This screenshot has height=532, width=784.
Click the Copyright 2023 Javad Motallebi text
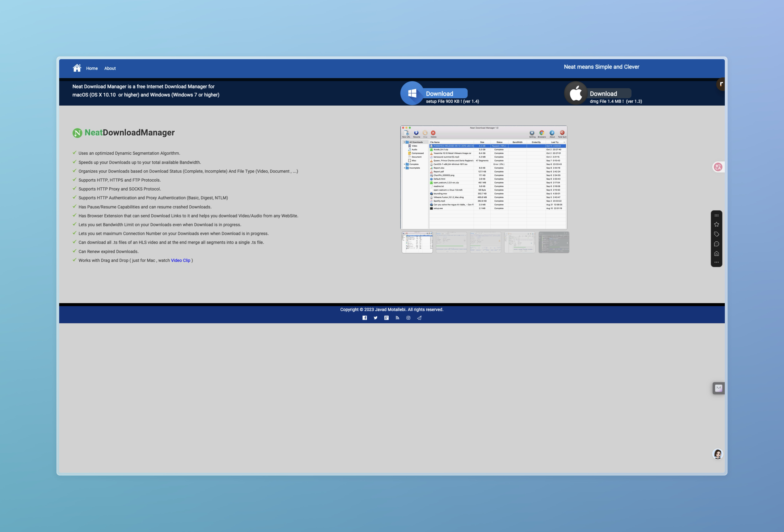(x=392, y=310)
